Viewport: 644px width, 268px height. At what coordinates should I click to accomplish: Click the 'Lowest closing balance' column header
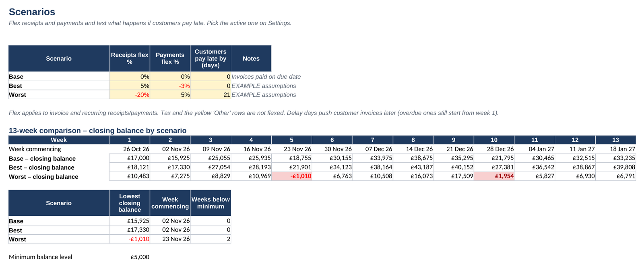tap(130, 203)
